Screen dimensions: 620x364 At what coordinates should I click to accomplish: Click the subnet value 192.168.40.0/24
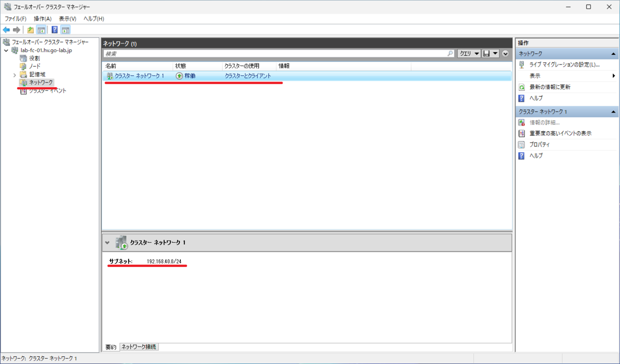[164, 261]
